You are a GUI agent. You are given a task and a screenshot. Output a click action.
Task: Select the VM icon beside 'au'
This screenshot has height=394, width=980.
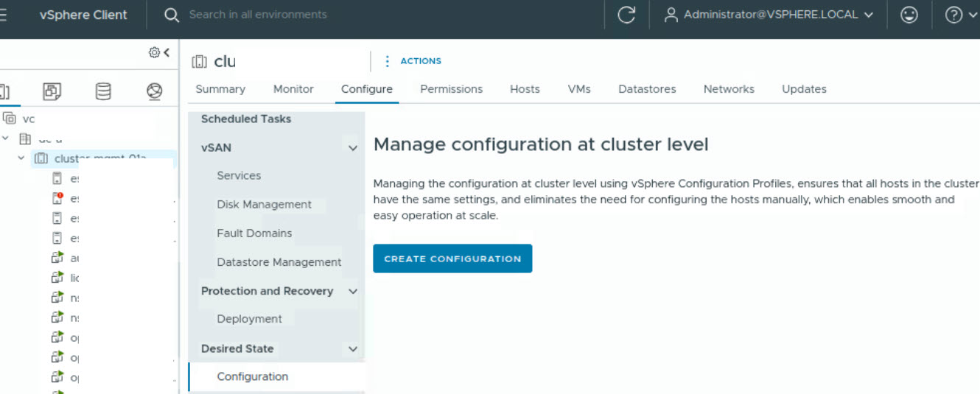pos(57,258)
